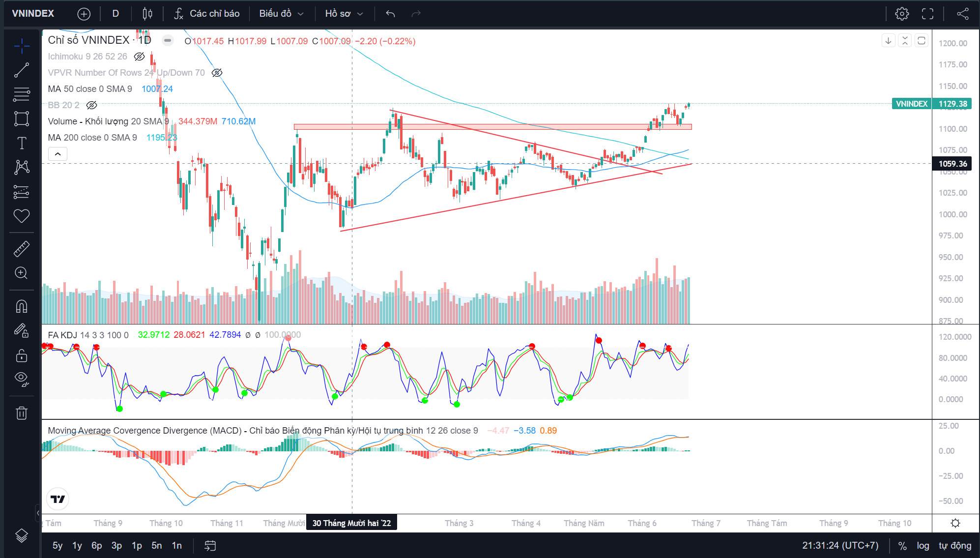Activate the zoom in tool

point(22,273)
